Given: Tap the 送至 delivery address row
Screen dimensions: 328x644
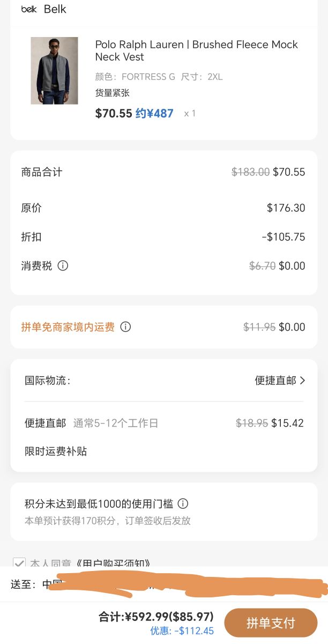Looking at the screenshot, I should pyautogui.click(x=164, y=584).
